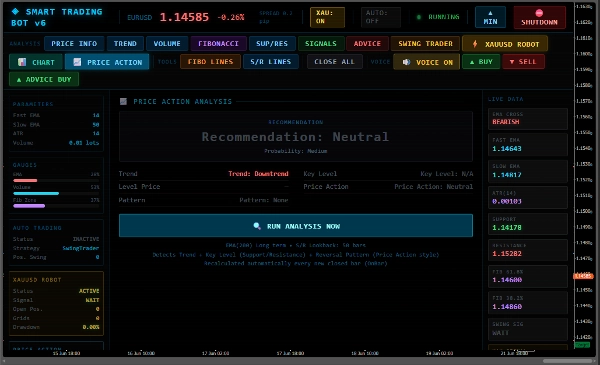Click 'Recommendation: Neutral' headline
Viewport: 600px width, 365px height.
coord(295,137)
